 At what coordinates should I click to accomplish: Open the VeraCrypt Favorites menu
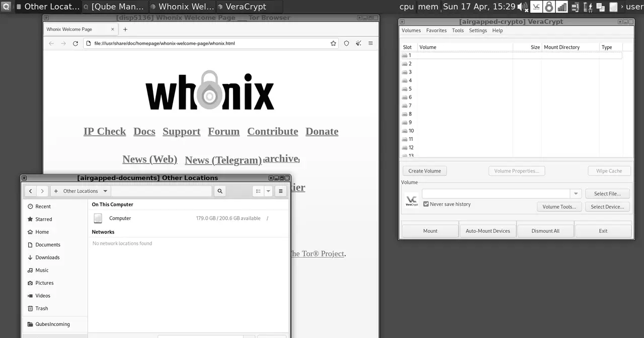click(x=436, y=31)
